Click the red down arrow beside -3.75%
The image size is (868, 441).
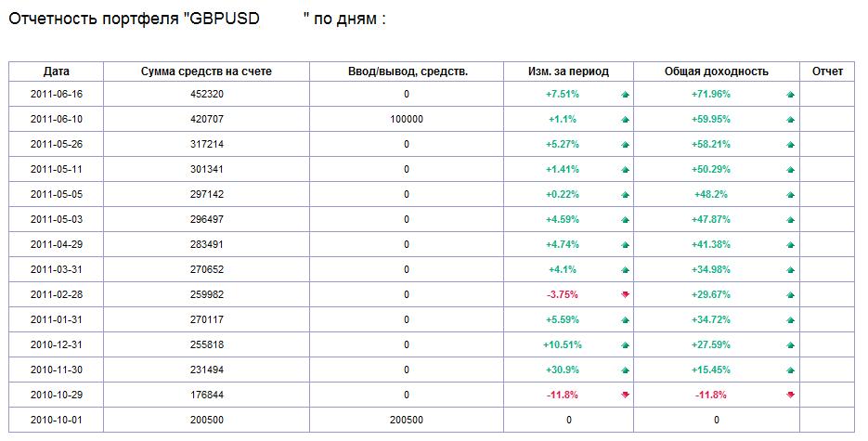point(625,295)
